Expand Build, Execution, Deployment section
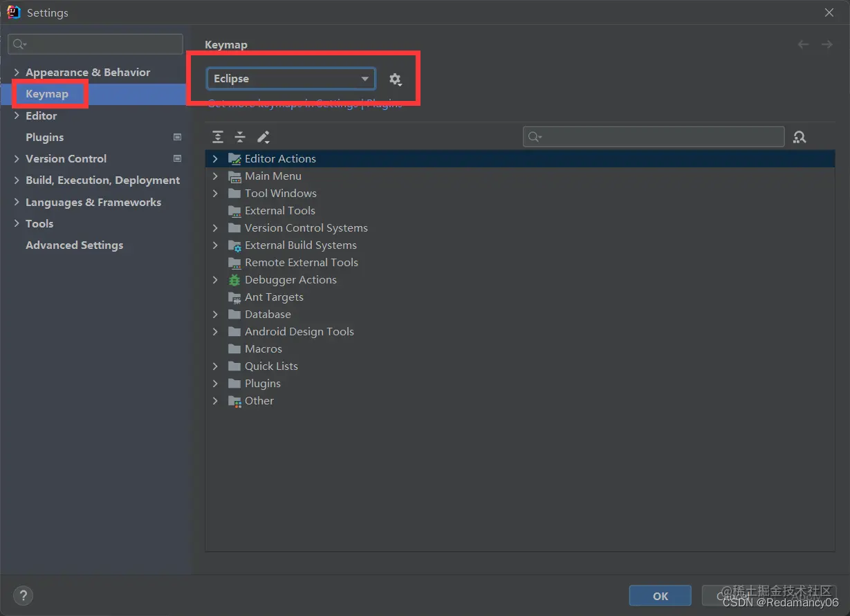The height and width of the screenshot is (616, 850). [17, 180]
